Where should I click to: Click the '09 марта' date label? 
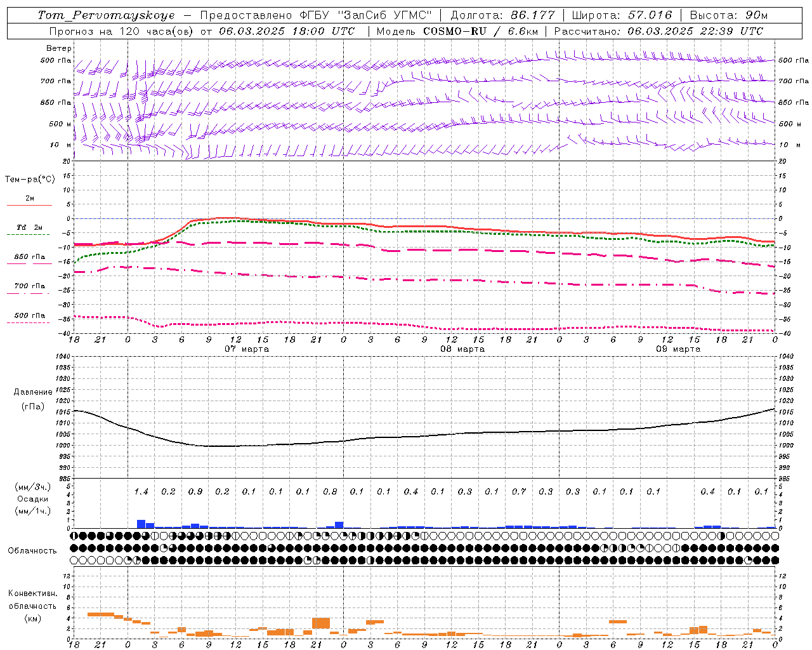pos(678,349)
